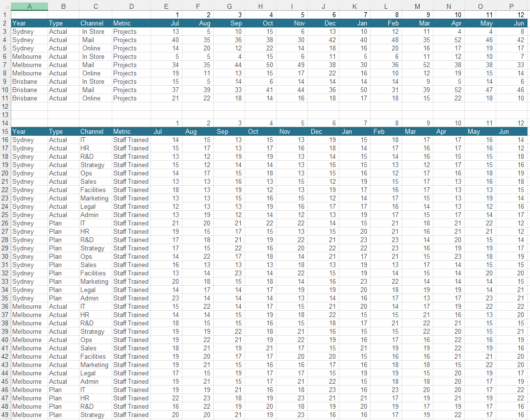Click the In Store cell in row 9
The height and width of the screenshot is (420, 530).
tap(96, 81)
